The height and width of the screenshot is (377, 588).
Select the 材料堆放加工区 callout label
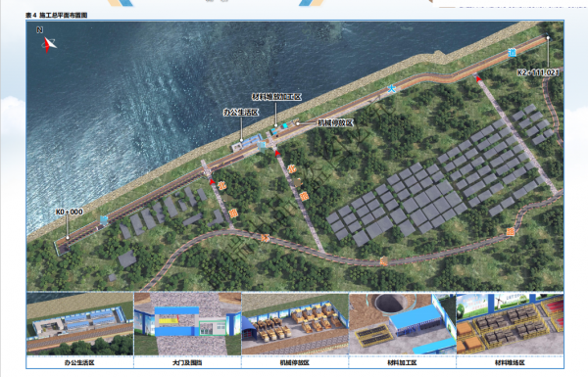point(276,97)
